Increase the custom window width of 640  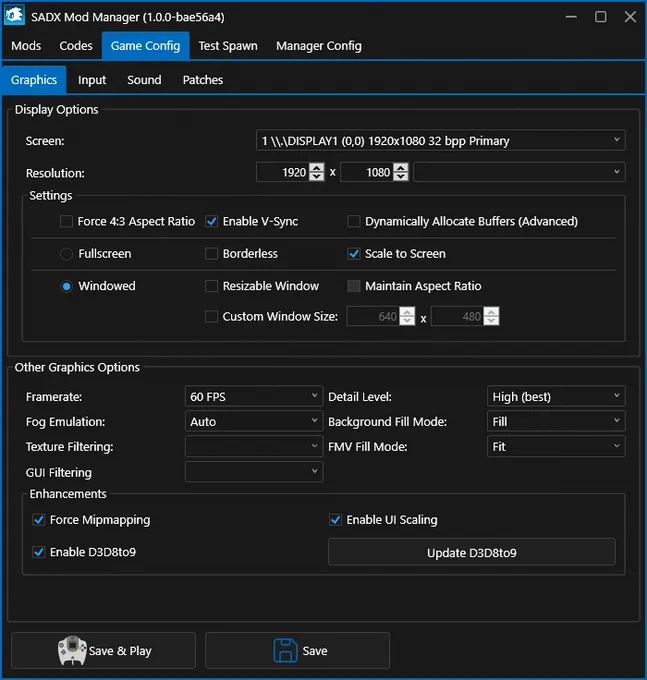click(407, 311)
